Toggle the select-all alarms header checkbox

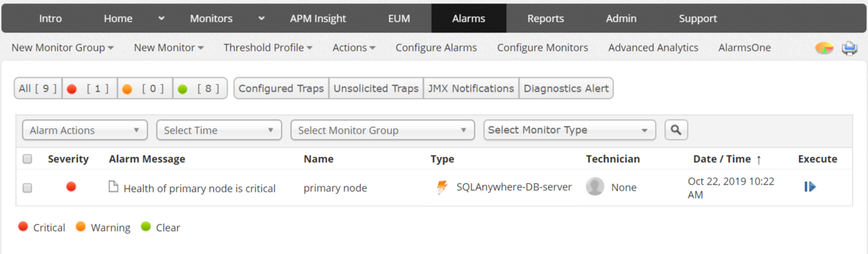[x=27, y=159]
